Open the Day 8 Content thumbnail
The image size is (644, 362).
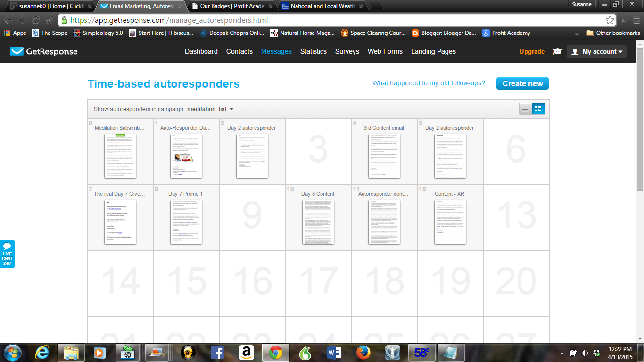pos(318,222)
